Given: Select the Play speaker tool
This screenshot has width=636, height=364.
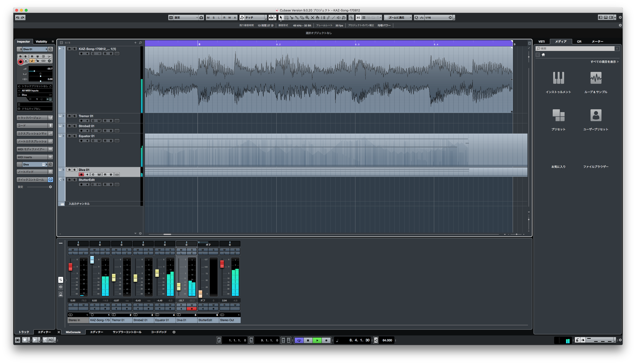Looking at the screenshot, I should [x=339, y=18].
